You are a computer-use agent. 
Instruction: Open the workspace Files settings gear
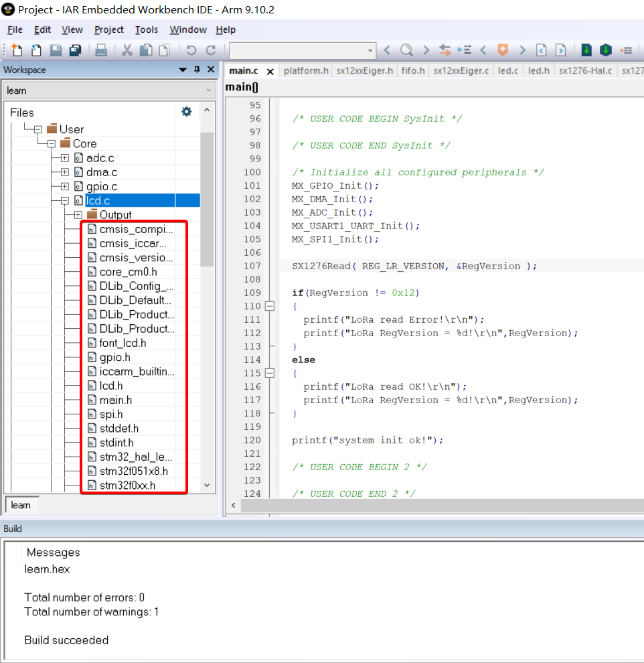187,112
